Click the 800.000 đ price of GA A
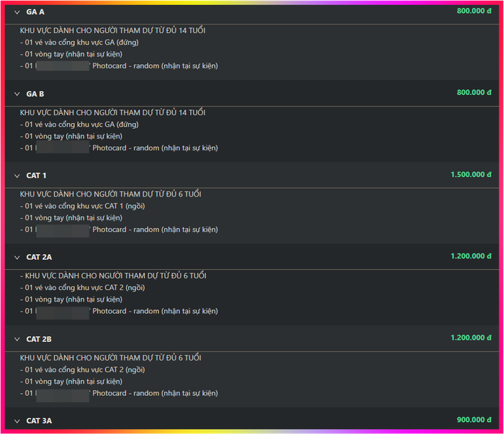 pos(474,11)
